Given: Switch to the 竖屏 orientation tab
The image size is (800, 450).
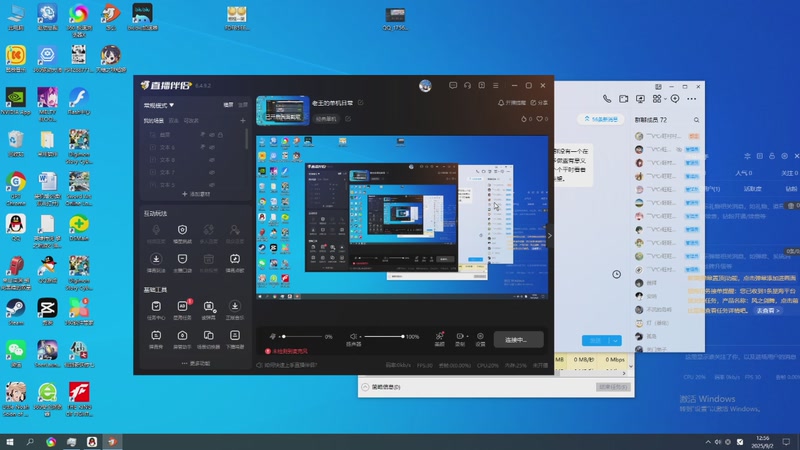Looking at the screenshot, I should tap(243, 105).
